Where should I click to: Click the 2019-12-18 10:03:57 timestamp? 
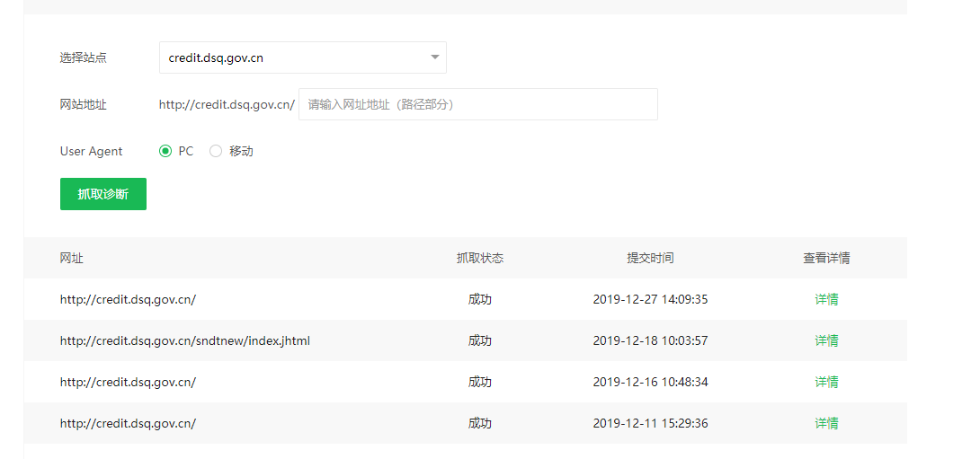(x=650, y=340)
